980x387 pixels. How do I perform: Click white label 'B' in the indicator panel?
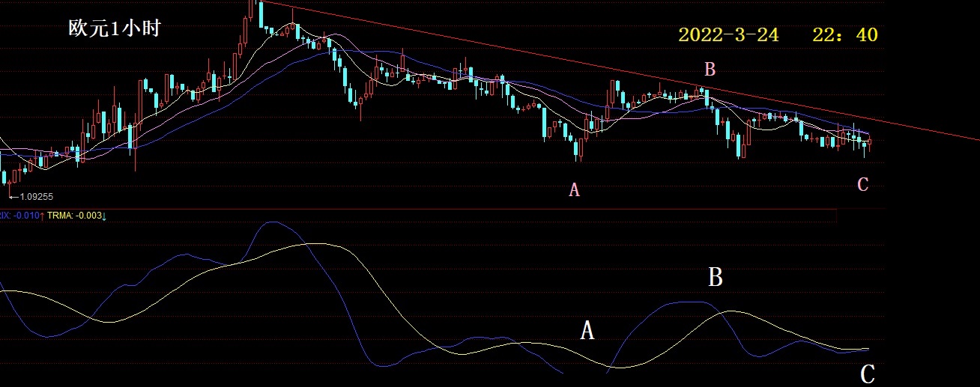click(x=716, y=278)
